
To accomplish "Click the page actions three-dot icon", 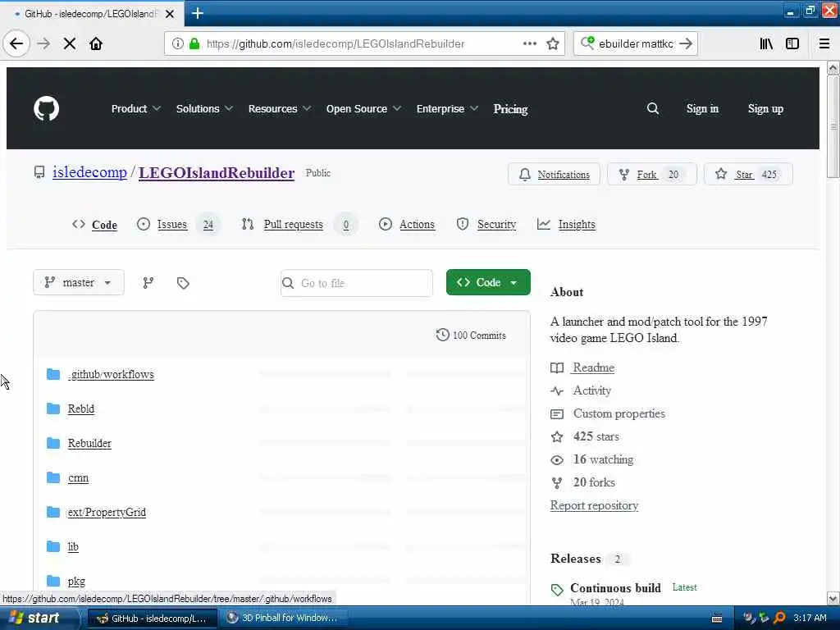I will [529, 43].
